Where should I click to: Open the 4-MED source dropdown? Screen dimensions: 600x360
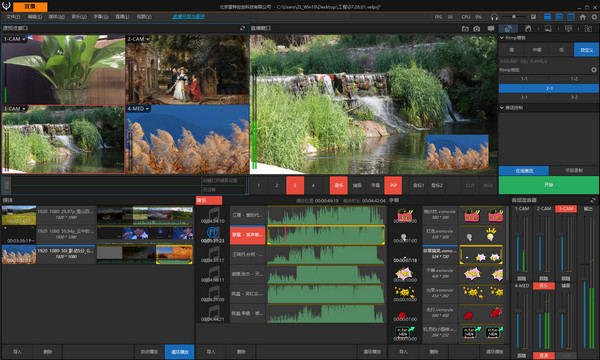[147, 109]
